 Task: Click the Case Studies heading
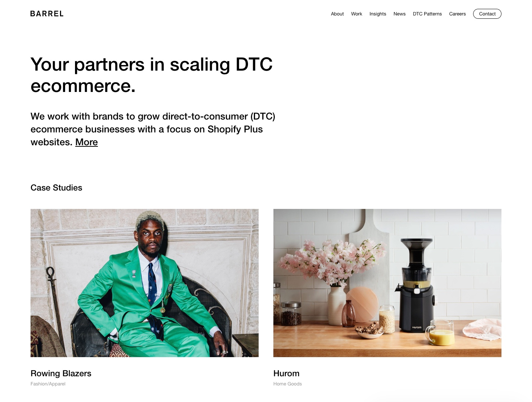pos(56,188)
